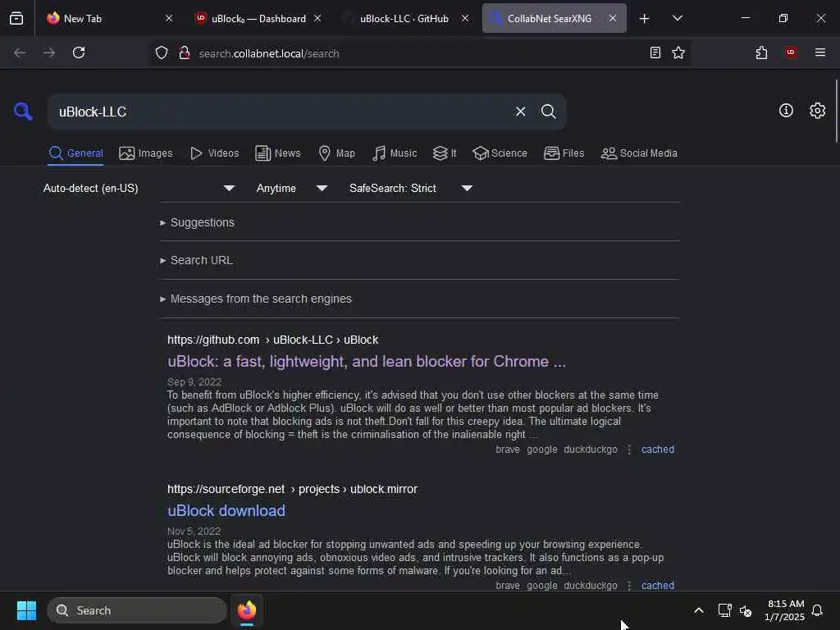Viewport: 840px width, 630px height.
Task: Select the Map search category
Action: tap(336, 153)
